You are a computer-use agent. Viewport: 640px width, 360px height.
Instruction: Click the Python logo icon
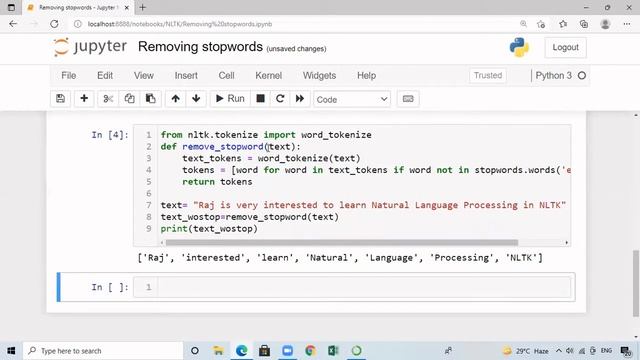click(x=519, y=47)
